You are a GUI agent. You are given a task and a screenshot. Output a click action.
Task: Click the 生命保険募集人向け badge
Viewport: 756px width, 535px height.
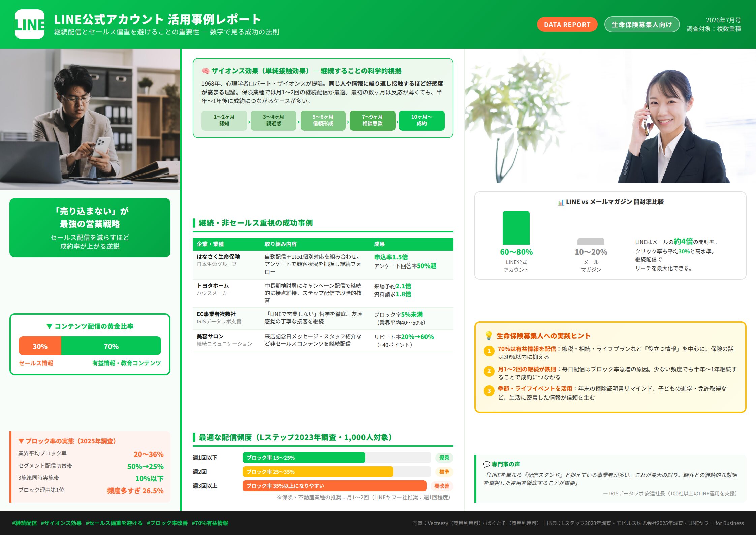(x=642, y=25)
